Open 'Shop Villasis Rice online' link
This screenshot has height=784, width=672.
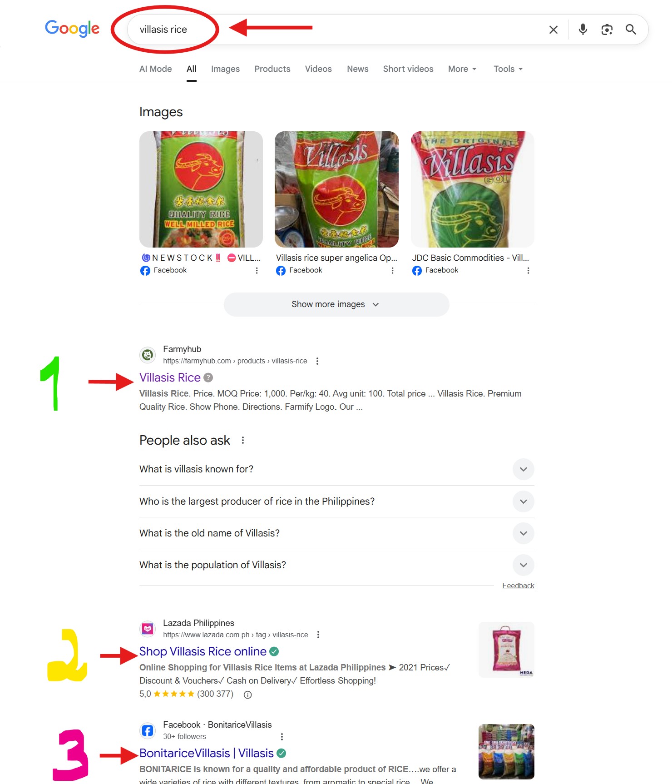click(x=203, y=651)
